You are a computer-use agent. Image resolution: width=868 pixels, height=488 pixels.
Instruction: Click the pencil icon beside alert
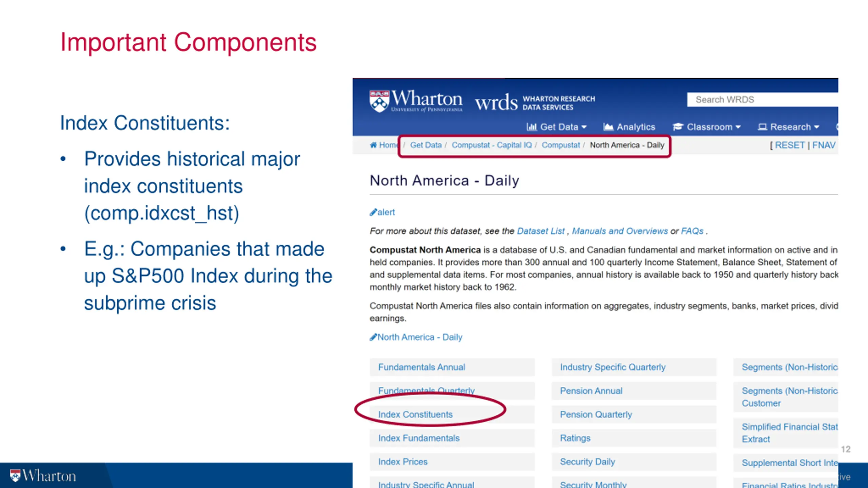click(373, 212)
